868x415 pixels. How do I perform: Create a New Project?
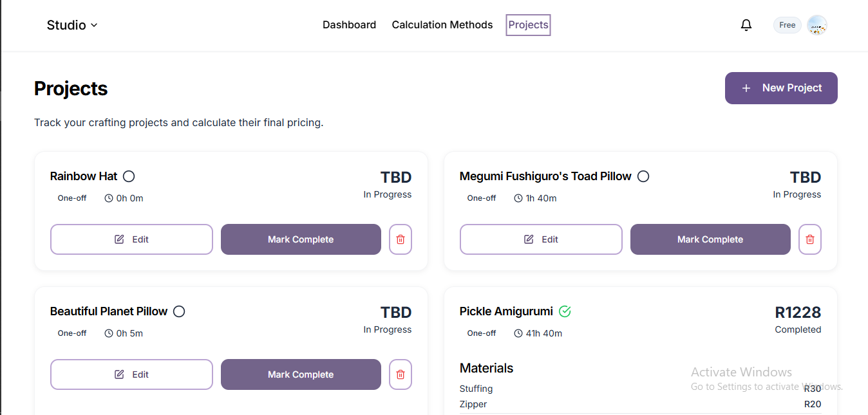click(781, 88)
